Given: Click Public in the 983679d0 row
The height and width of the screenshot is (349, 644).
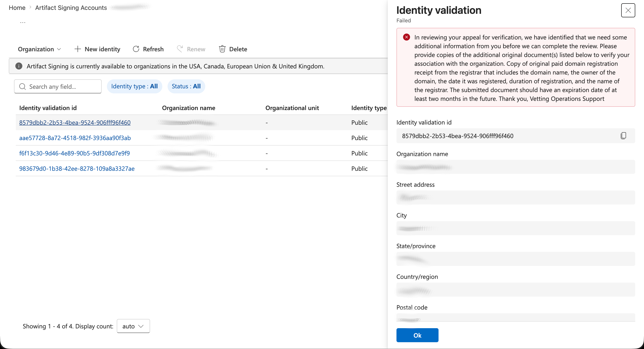Looking at the screenshot, I should click(359, 169).
